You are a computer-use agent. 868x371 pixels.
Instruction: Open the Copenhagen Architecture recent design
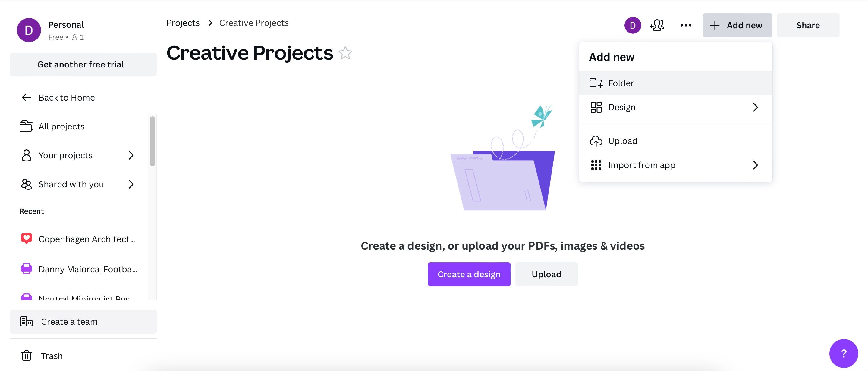(86, 239)
